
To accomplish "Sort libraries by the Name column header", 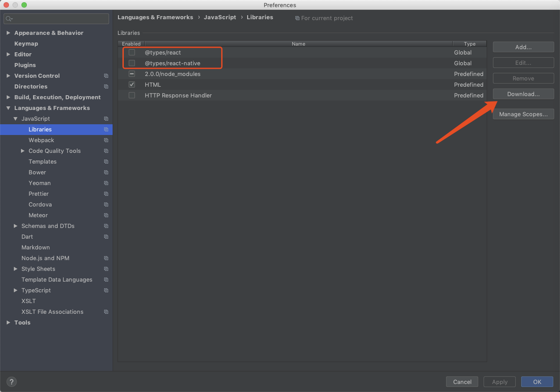I will tap(299, 44).
